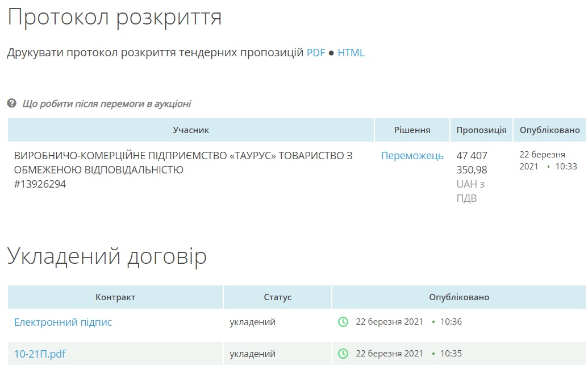Viewport: 588px width, 365px height.
Task: Open the 10-21П.pdf contract file
Action: [x=40, y=354]
